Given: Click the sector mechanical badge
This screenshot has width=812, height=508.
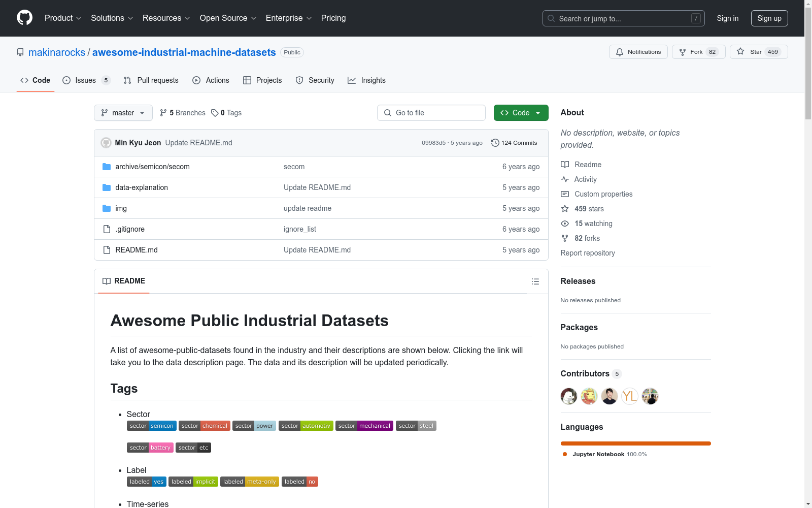Looking at the screenshot, I should 364,426.
